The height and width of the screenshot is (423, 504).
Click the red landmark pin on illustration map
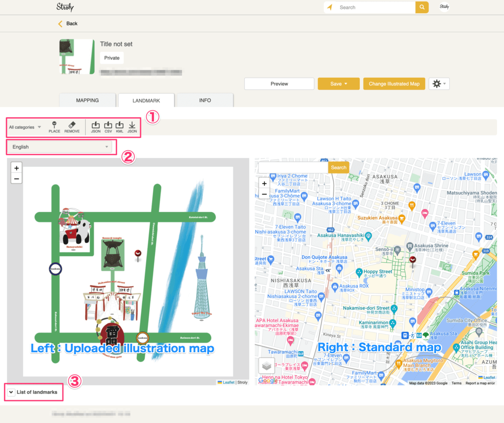tap(138, 255)
